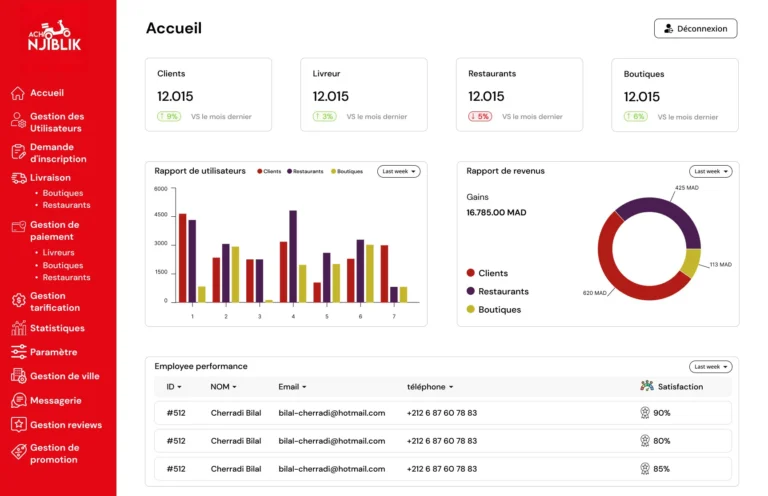Select the employee row with 90% satisfaction

coord(443,413)
